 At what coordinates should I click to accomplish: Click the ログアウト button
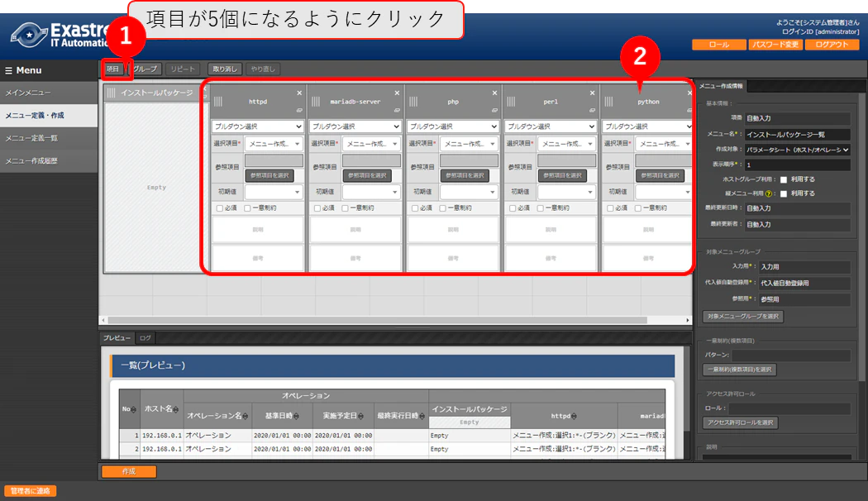tap(832, 45)
